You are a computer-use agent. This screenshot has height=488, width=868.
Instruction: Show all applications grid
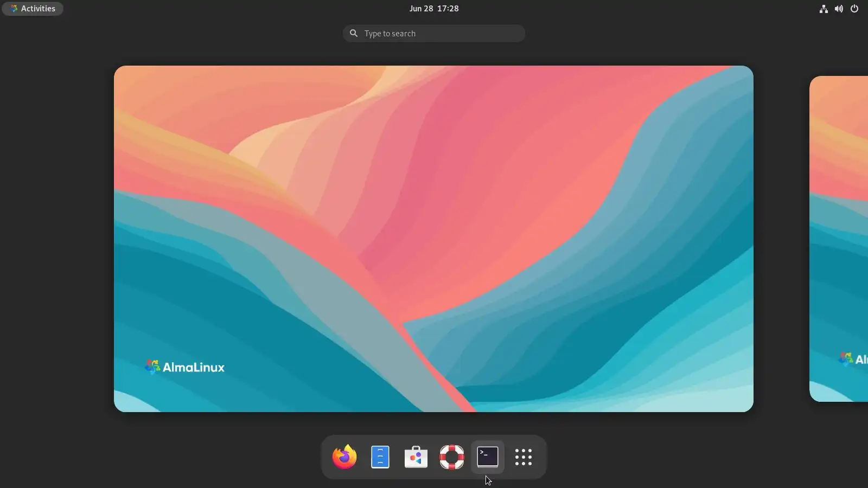click(524, 457)
